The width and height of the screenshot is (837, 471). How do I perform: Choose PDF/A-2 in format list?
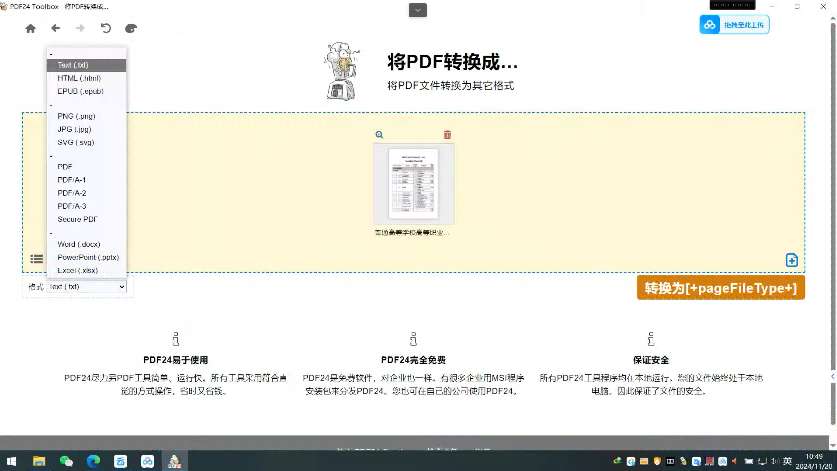pos(86,193)
